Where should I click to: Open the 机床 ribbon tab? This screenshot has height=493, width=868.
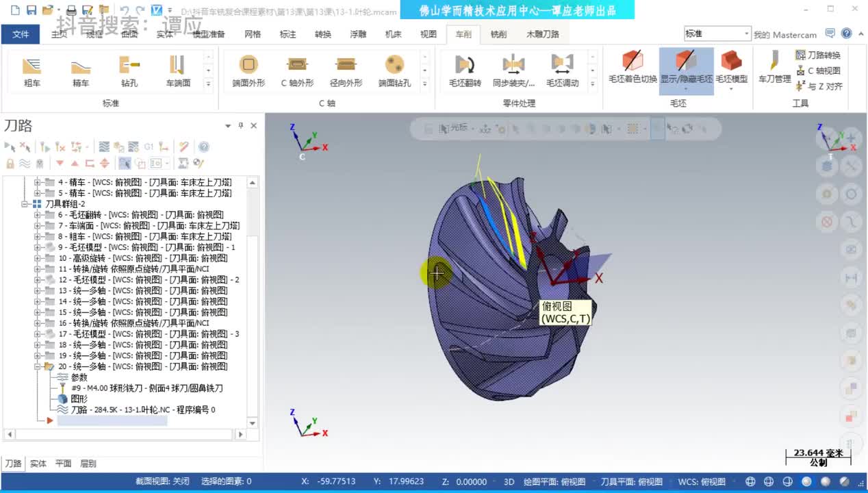(x=393, y=34)
